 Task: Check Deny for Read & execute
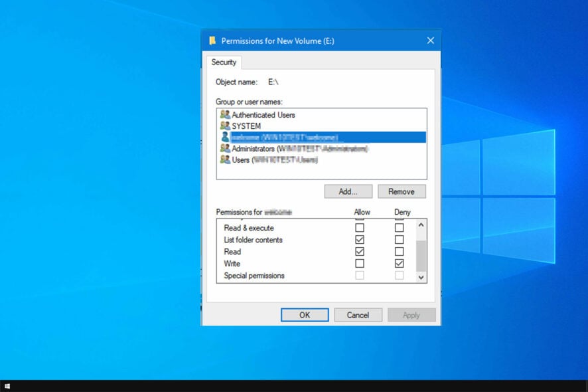pos(399,227)
